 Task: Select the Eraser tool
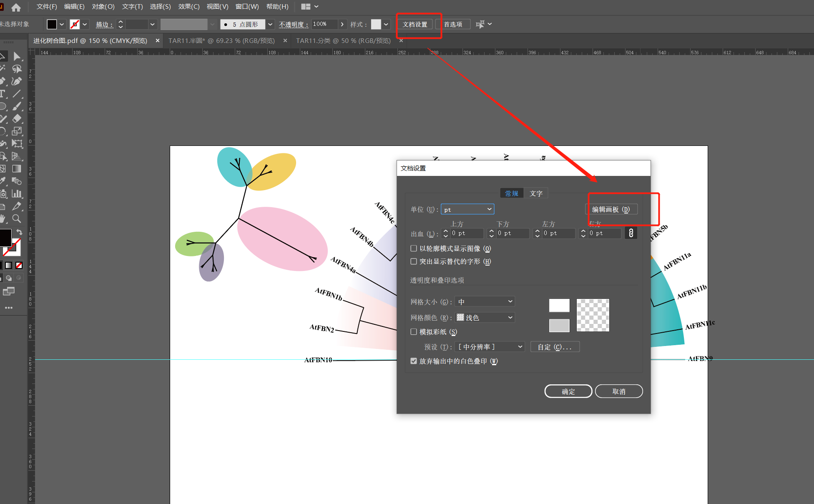coord(17,119)
